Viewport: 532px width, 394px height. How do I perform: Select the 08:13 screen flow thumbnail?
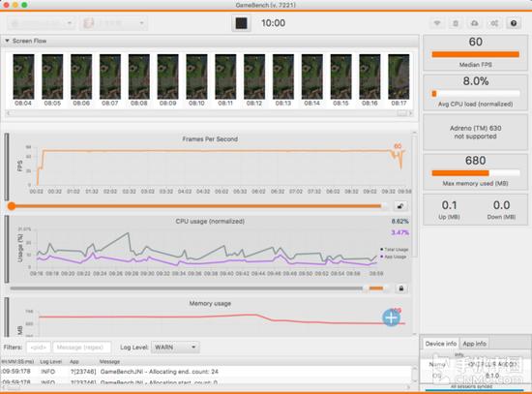click(x=283, y=76)
